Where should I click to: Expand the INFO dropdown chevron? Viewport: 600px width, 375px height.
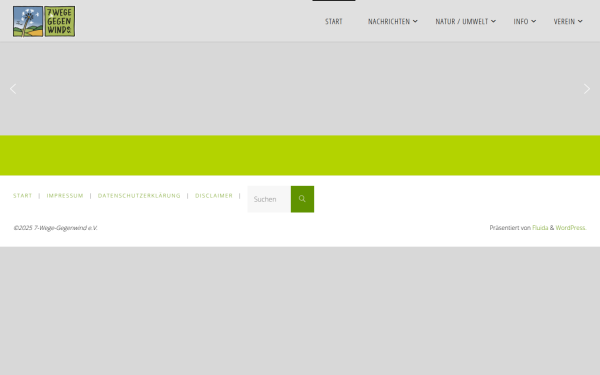[x=533, y=21]
